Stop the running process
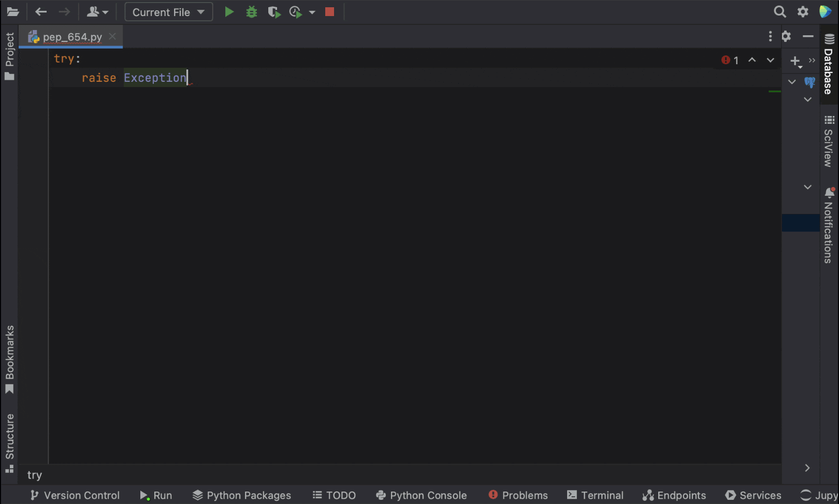The width and height of the screenshot is (839, 504). (x=329, y=11)
